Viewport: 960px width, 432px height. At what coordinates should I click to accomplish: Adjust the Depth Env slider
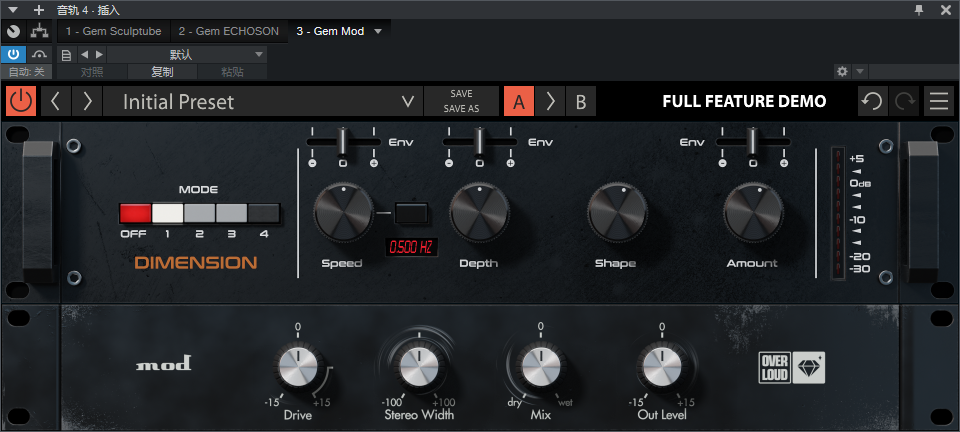point(480,142)
